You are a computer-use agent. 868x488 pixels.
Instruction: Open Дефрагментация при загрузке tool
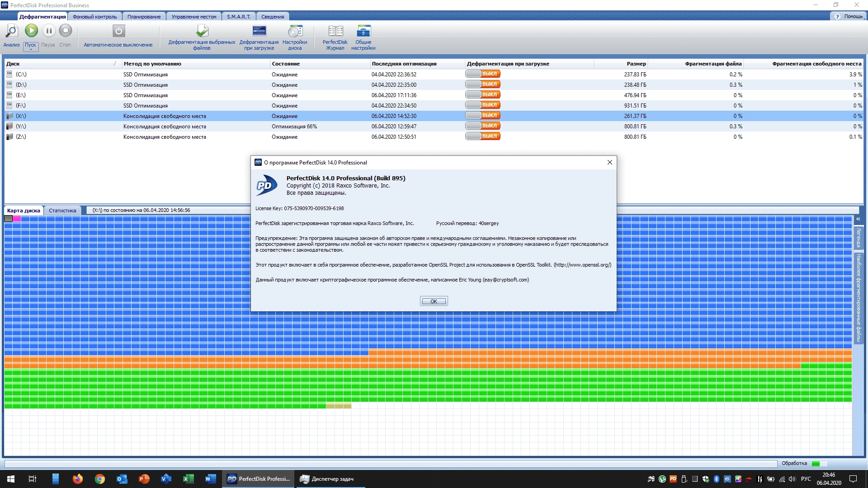[x=259, y=31]
